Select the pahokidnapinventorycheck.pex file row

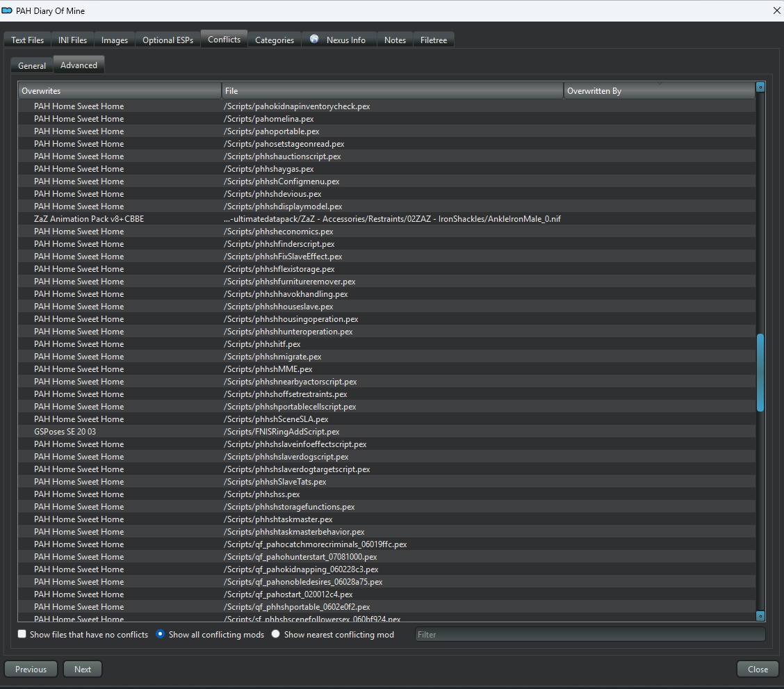(x=386, y=106)
